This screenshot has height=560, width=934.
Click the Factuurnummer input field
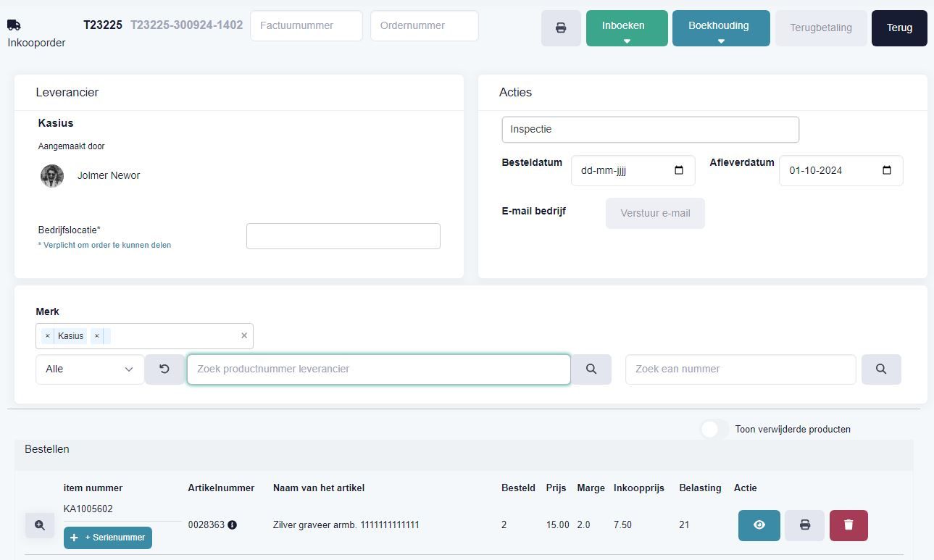[x=306, y=25]
